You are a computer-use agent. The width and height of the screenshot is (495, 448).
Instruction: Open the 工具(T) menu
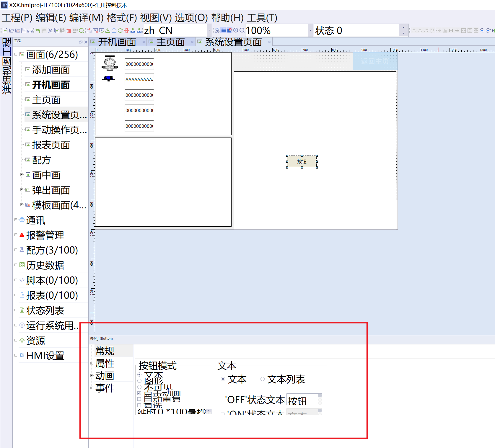(x=262, y=18)
